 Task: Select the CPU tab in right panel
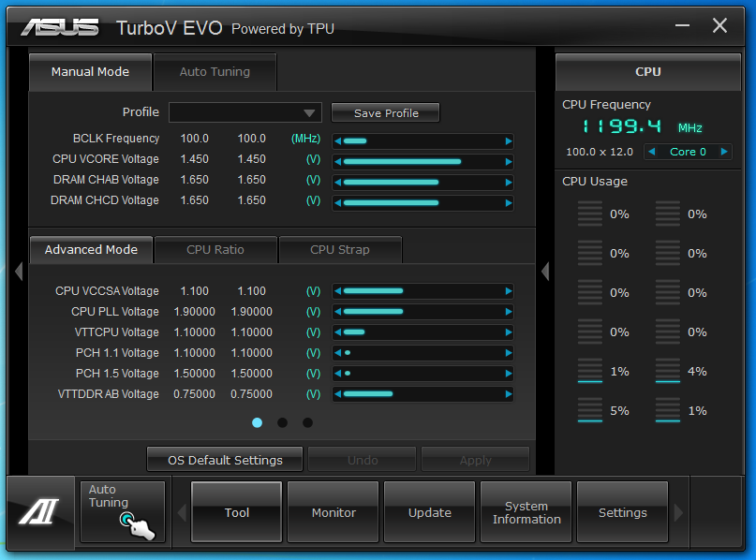point(648,72)
